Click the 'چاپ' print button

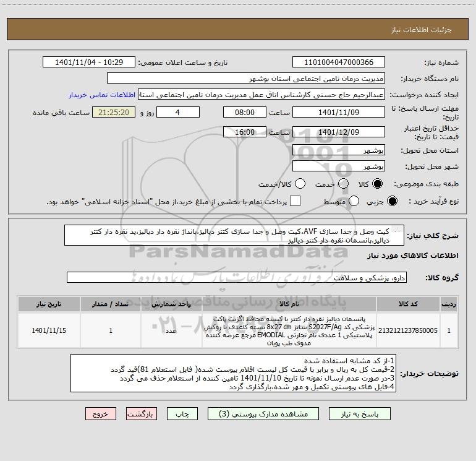coord(182,414)
